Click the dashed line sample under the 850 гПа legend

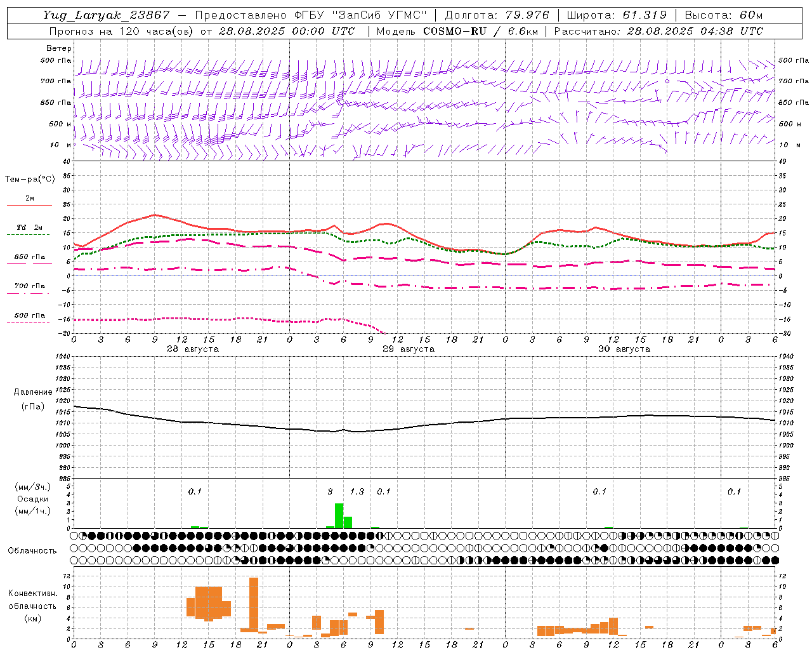[x=29, y=264]
